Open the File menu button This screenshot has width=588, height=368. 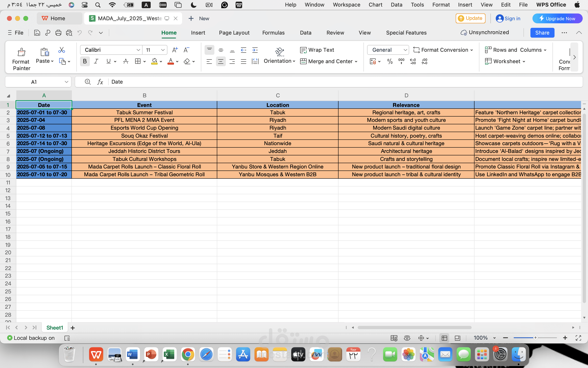click(x=16, y=33)
